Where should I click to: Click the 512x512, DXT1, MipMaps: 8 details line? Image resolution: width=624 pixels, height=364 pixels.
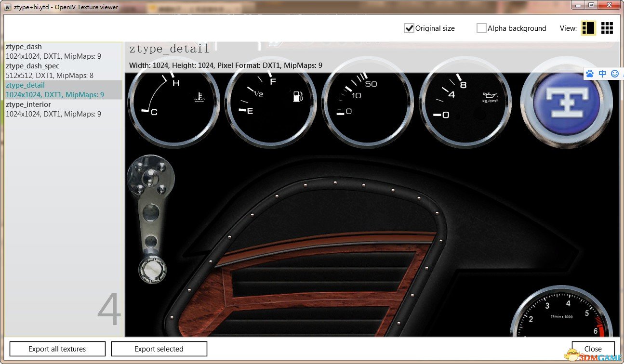click(x=50, y=76)
